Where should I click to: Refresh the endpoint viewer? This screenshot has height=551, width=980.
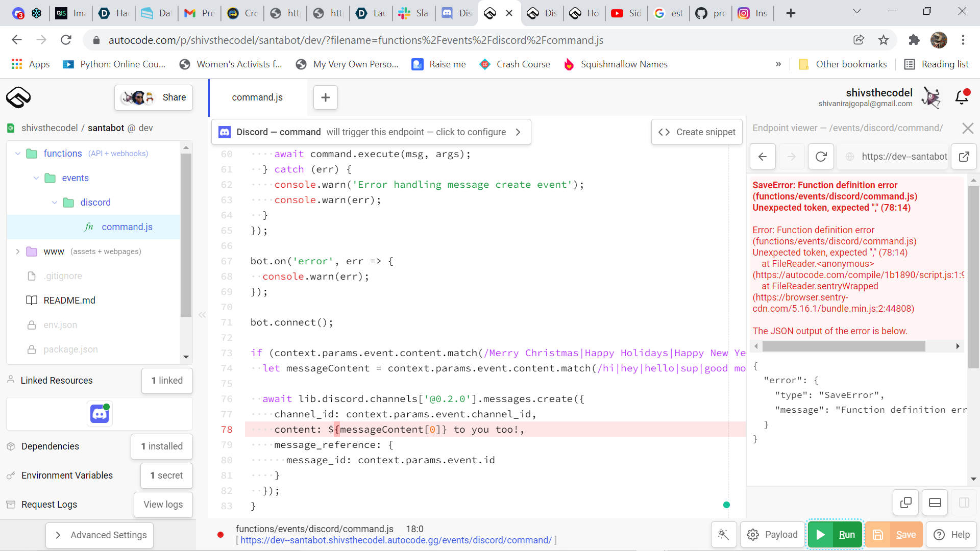[821, 157]
